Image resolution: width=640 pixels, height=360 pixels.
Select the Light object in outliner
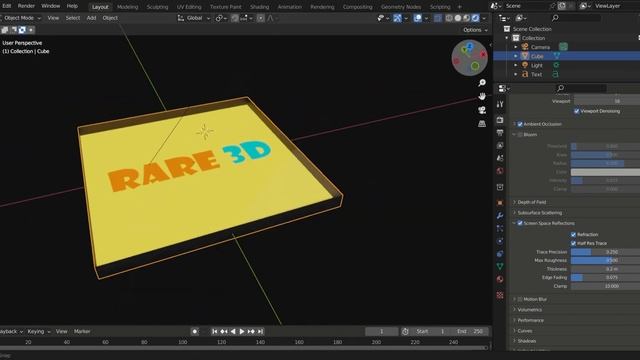536,65
